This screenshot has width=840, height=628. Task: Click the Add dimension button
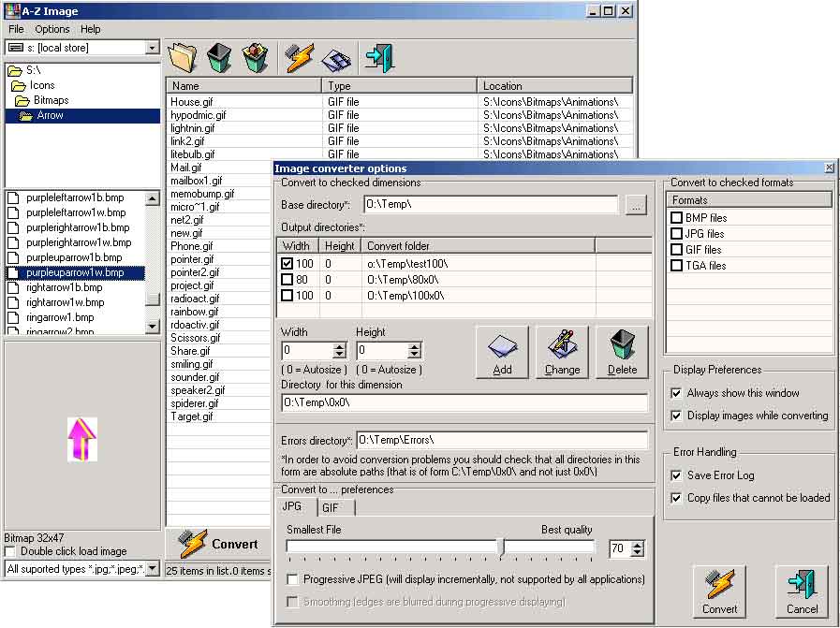[502, 352]
